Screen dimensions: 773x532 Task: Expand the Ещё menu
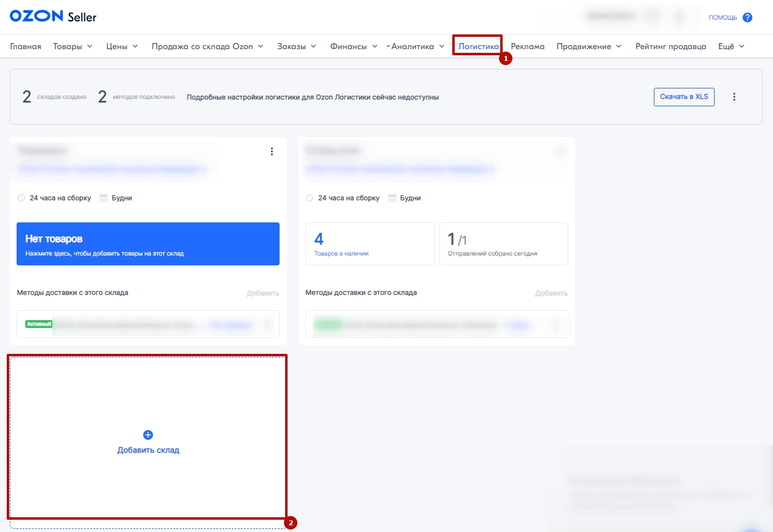click(x=731, y=46)
